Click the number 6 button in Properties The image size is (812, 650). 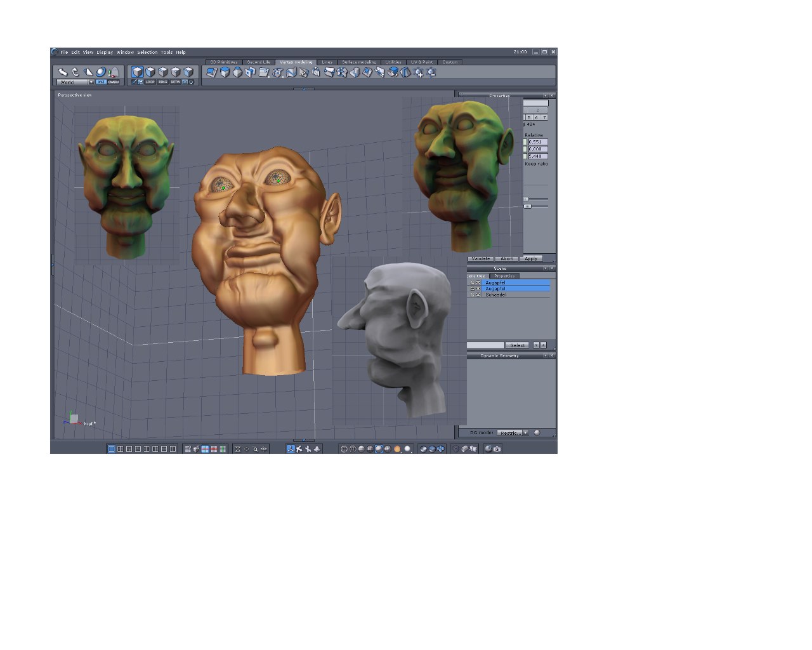pyautogui.click(x=537, y=117)
